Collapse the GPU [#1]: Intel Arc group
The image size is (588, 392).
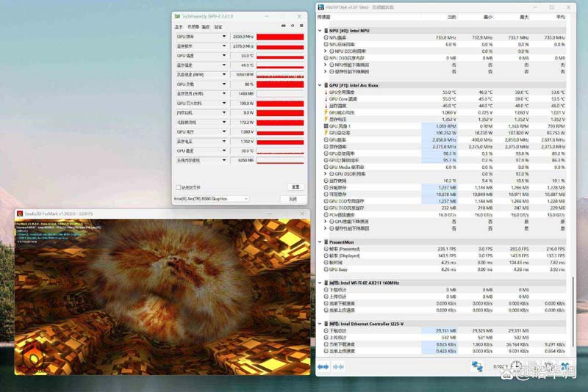pyautogui.click(x=320, y=85)
